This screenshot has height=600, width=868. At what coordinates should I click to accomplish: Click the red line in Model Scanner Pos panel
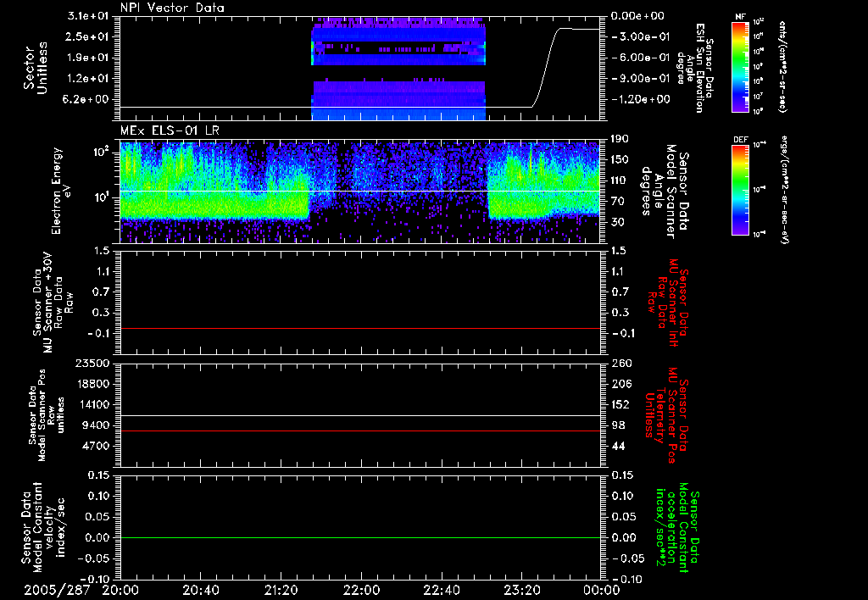359,431
